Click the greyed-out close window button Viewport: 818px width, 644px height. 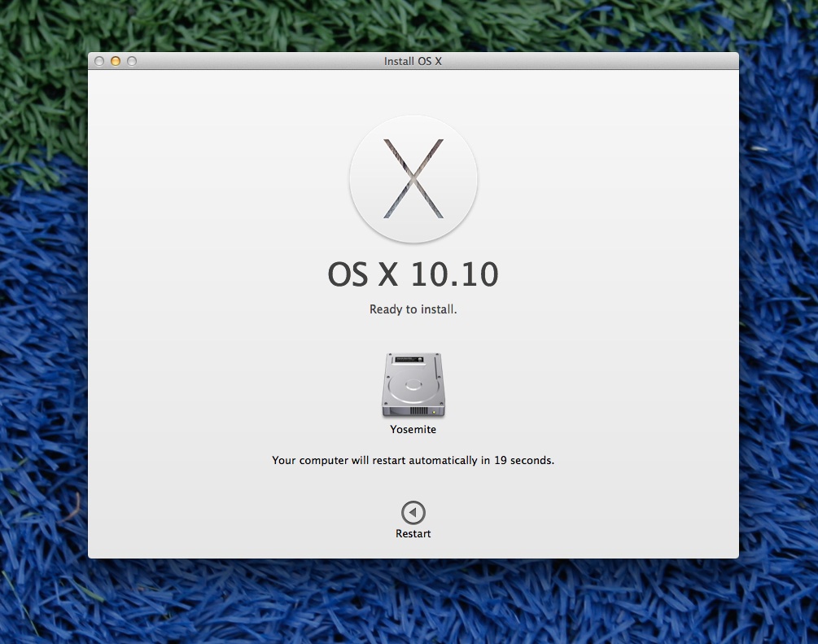[99, 61]
